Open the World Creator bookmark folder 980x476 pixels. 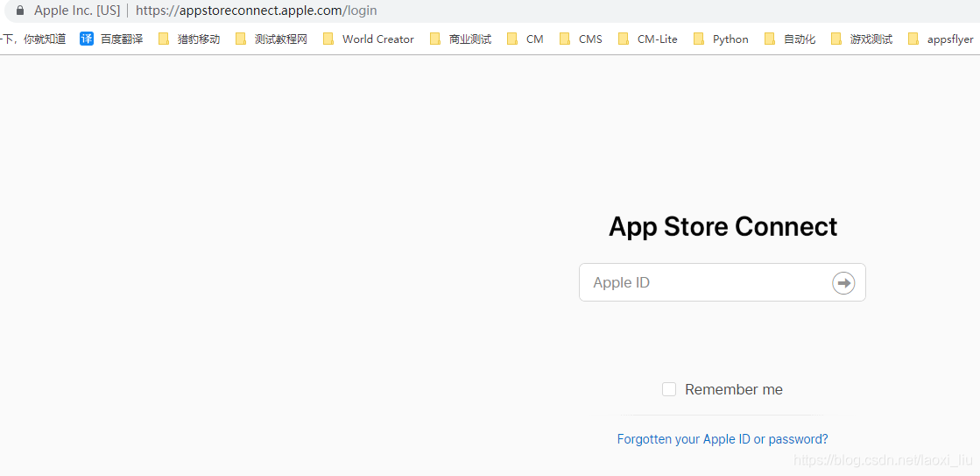(369, 39)
